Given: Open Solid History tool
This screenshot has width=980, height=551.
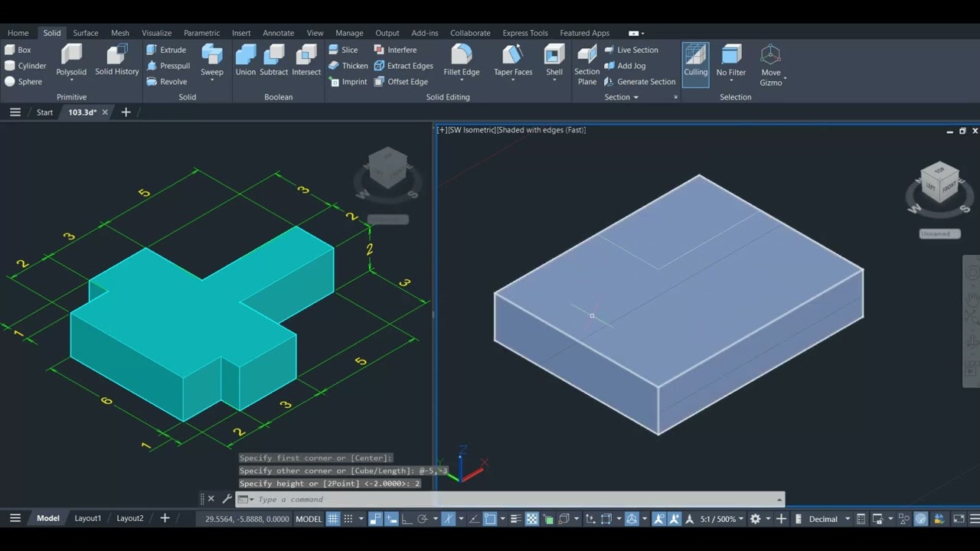Looking at the screenshot, I should pyautogui.click(x=117, y=60).
